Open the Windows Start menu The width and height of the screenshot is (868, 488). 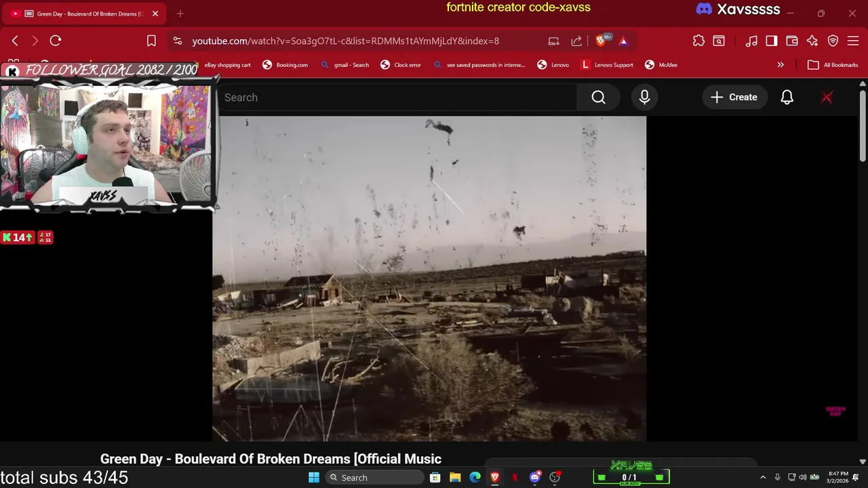314,477
